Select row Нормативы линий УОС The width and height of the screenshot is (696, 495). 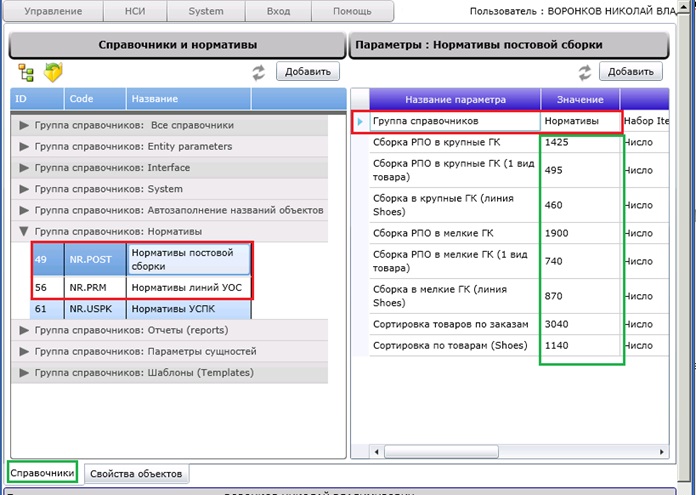coord(141,288)
